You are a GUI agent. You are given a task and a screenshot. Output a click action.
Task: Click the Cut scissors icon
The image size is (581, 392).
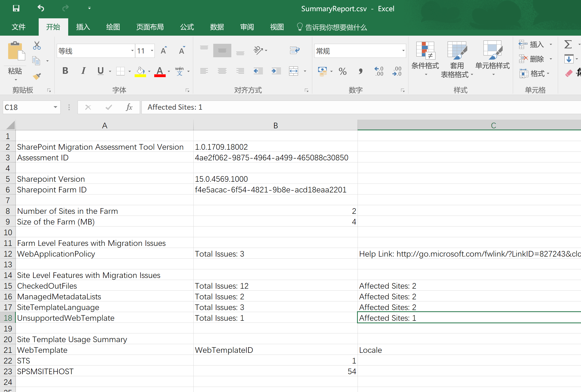point(37,45)
